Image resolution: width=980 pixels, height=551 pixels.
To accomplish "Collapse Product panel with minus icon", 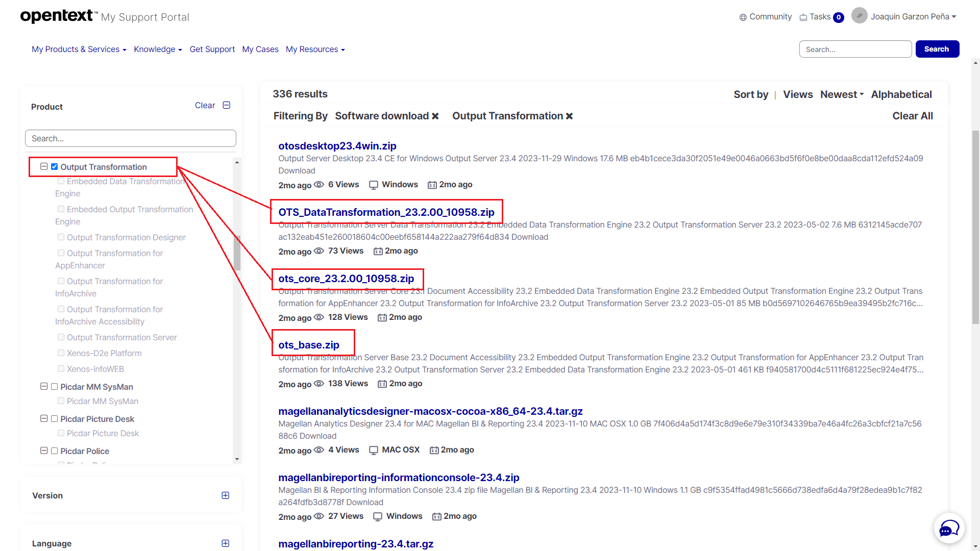I will point(227,105).
